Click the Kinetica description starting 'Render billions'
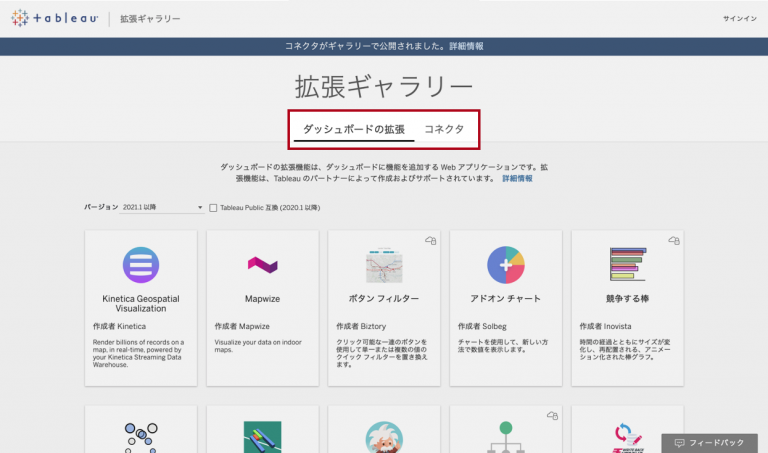Screen dimensions: 768x453 (139, 353)
